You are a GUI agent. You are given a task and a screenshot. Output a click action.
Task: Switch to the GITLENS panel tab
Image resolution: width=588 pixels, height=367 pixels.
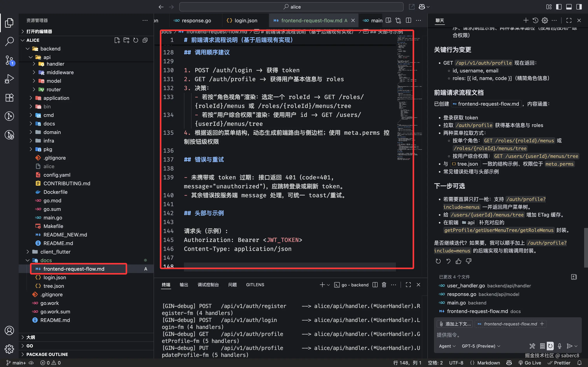255,285
